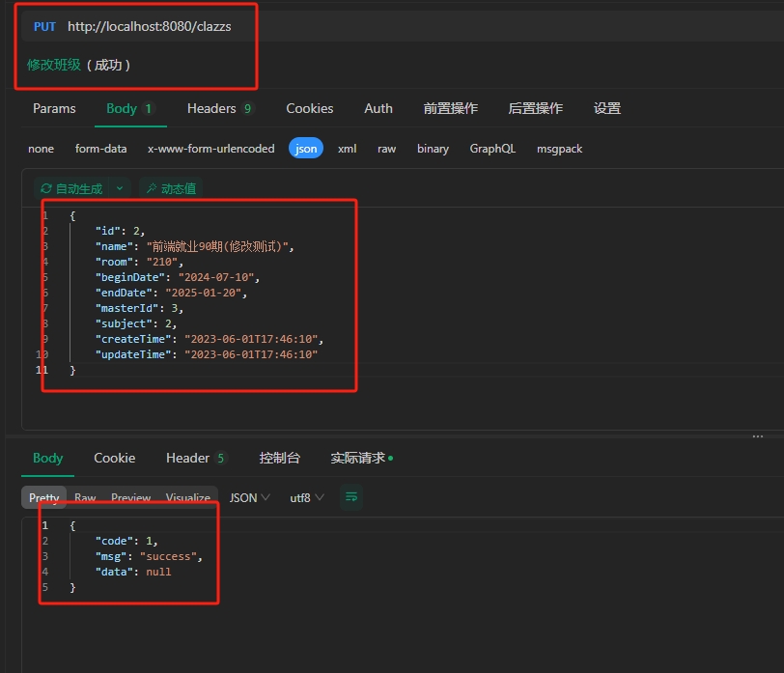Screen dimensions: 784x673
Task: Click the PUT method label
Action: click(44, 26)
